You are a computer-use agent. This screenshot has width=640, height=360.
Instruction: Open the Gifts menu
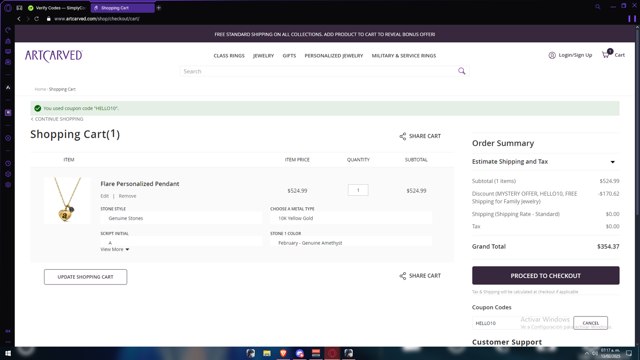pos(289,56)
